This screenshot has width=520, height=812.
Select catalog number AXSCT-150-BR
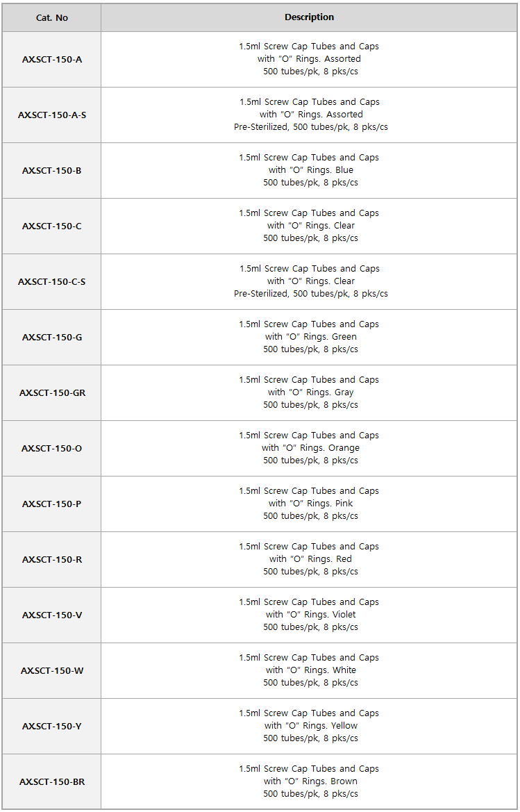pos(52,781)
